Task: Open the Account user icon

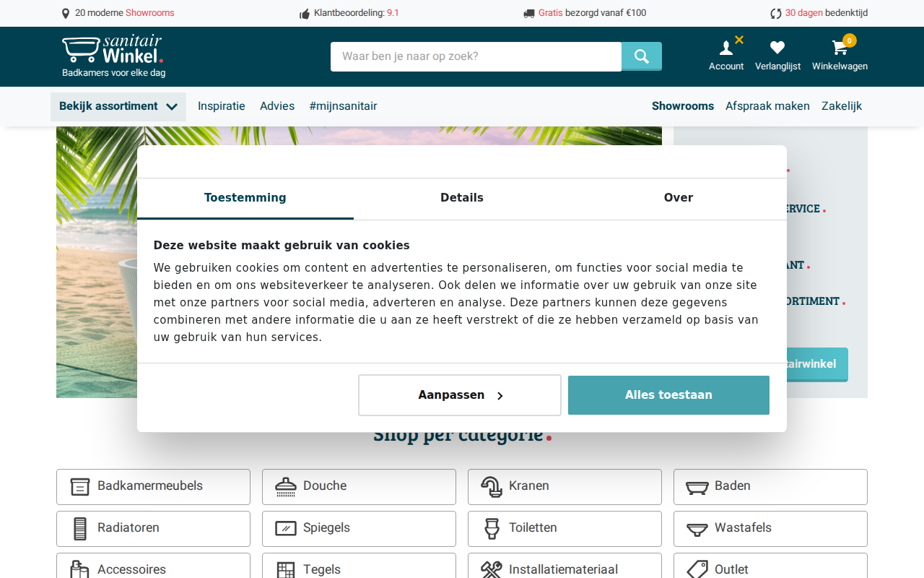Action: (726, 48)
